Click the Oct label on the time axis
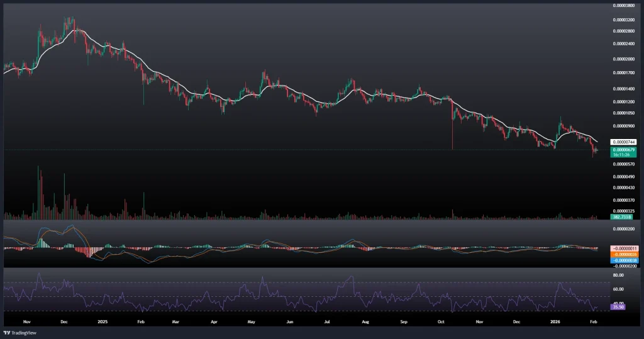This screenshot has height=339, width=644. [441, 320]
